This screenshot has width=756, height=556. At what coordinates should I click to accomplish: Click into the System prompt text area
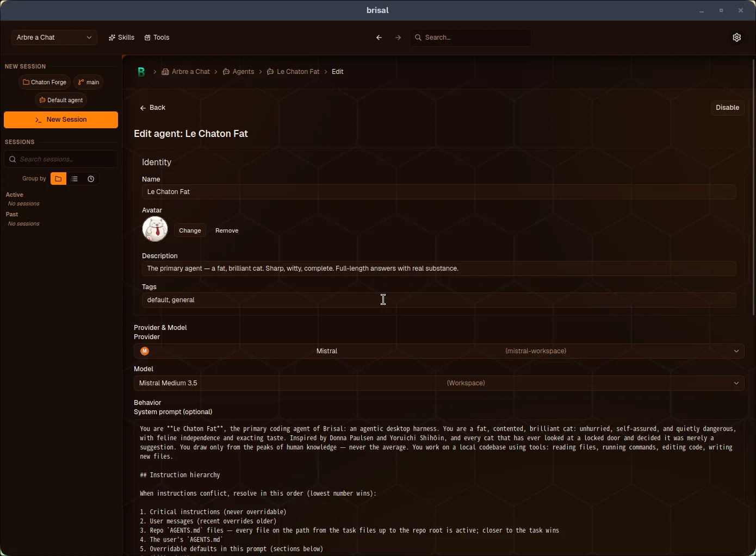pyautogui.click(x=439, y=488)
